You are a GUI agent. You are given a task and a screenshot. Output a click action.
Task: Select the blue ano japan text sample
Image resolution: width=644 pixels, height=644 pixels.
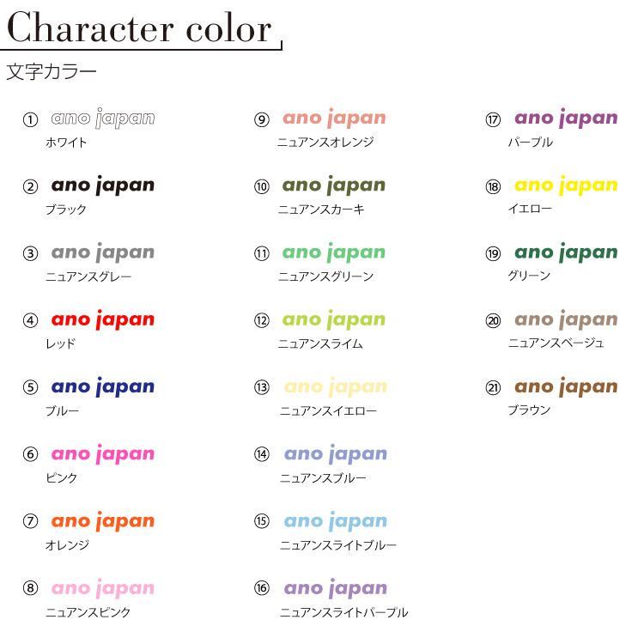(103, 386)
